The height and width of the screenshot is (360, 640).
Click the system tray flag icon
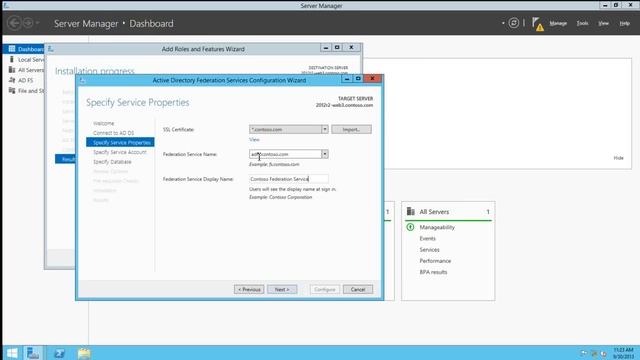pos(584,353)
